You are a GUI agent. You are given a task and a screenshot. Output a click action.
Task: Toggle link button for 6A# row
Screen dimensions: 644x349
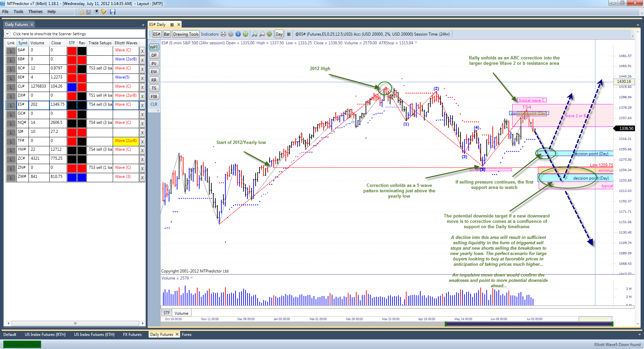point(11,51)
